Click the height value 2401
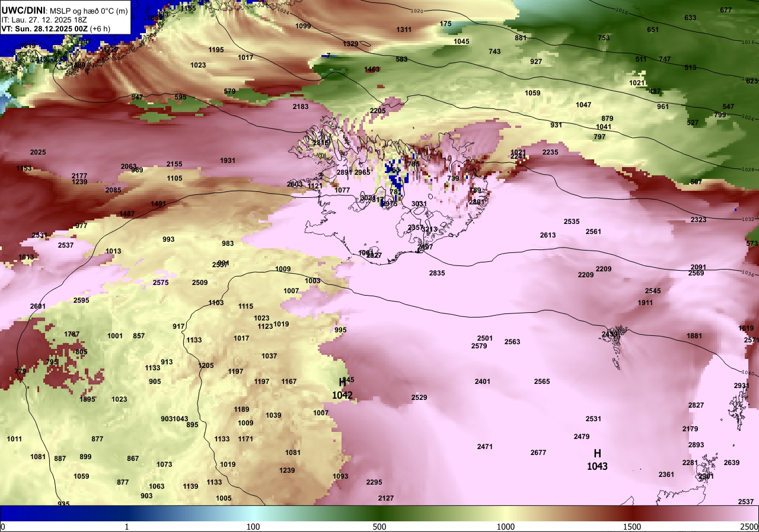The image size is (759, 532). (x=483, y=382)
